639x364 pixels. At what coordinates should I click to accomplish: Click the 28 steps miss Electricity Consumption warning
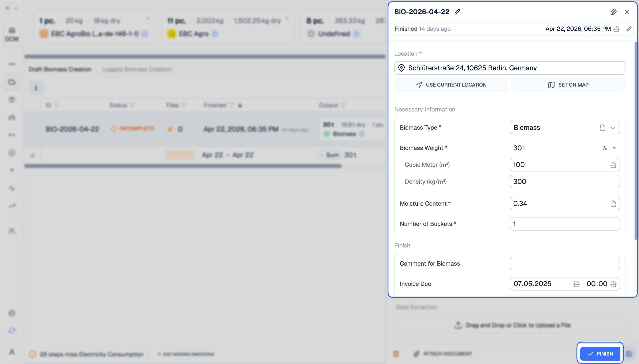87,354
